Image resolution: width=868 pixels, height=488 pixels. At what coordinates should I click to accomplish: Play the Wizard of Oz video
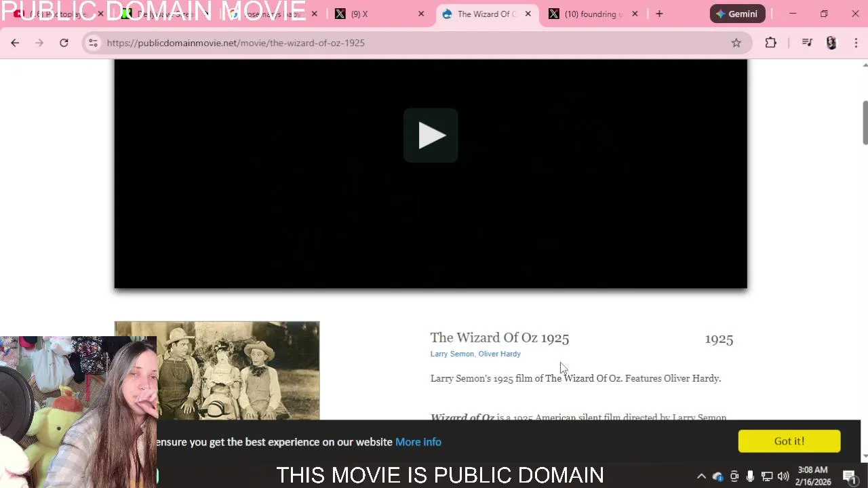(431, 136)
